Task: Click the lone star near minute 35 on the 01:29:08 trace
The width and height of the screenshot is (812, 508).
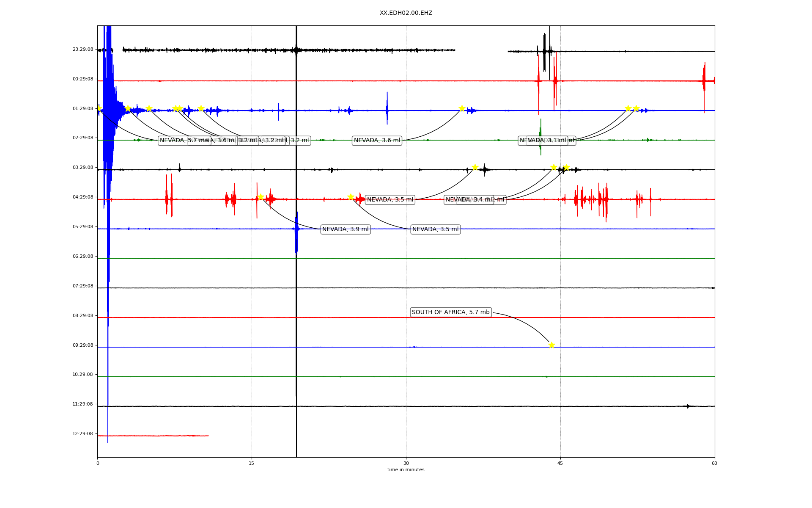Action: 462,108
